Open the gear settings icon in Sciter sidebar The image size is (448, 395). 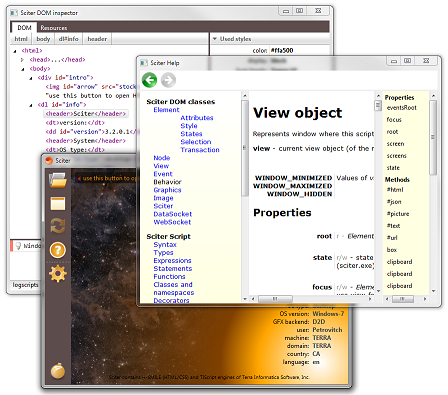pos(58,274)
